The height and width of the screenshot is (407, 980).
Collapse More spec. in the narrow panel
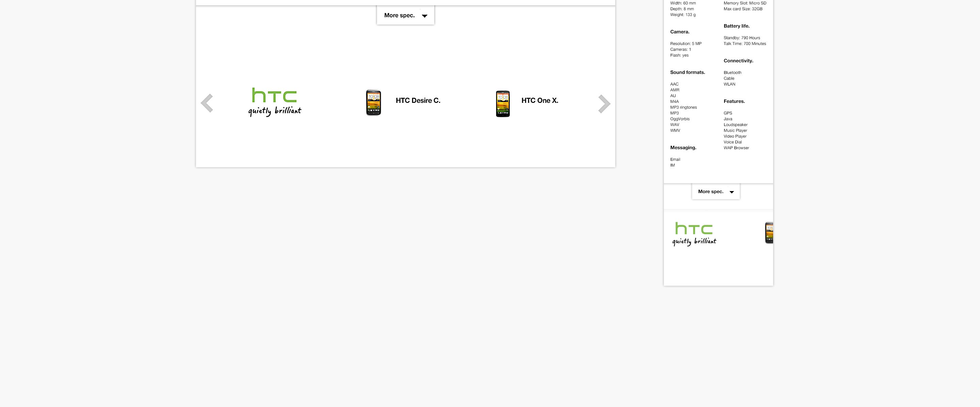pos(710,191)
